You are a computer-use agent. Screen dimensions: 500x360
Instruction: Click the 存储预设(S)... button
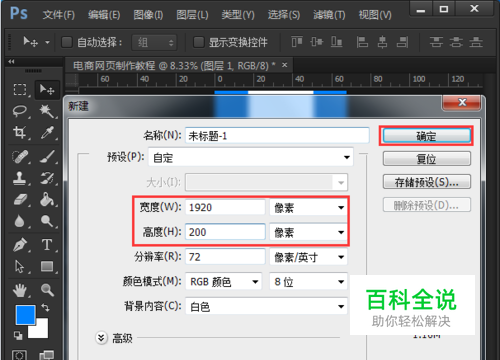coord(427,182)
